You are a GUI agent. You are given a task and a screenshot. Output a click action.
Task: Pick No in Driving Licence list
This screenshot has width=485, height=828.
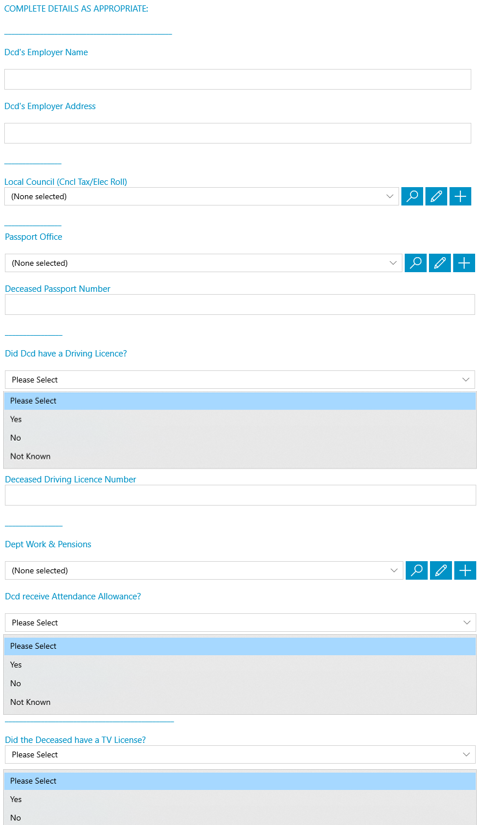pyautogui.click(x=240, y=438)
